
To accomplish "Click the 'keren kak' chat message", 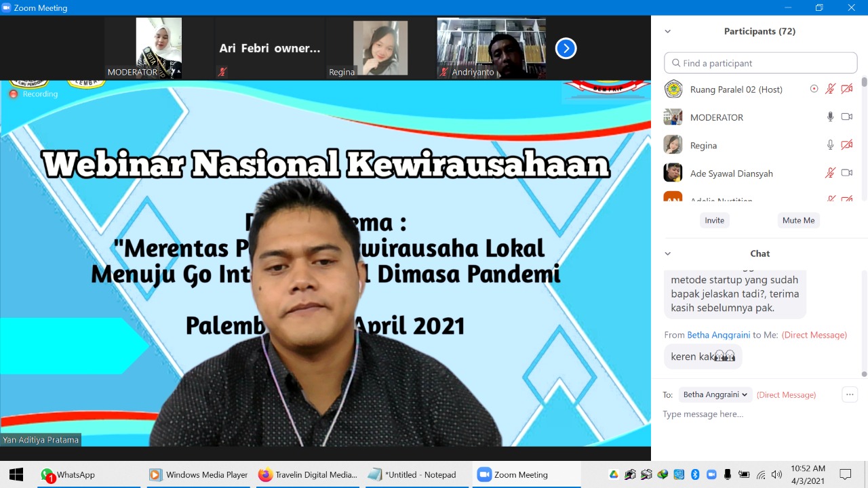I will 703,357.
